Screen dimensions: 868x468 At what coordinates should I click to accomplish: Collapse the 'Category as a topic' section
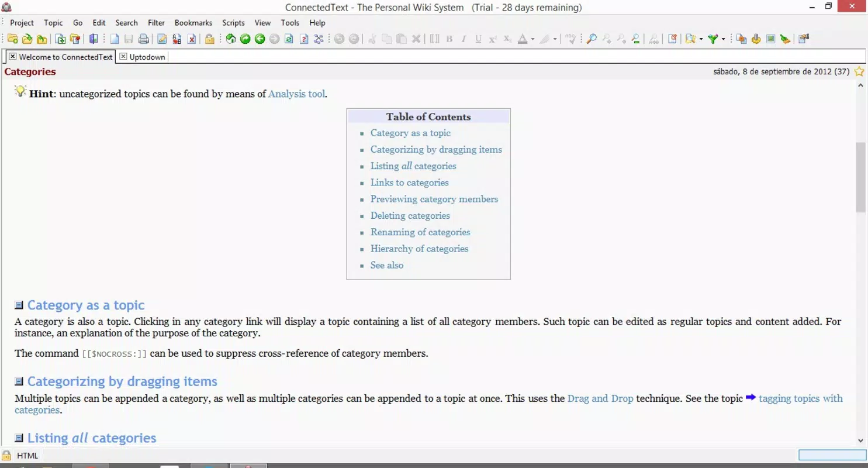tap(19, 305)
